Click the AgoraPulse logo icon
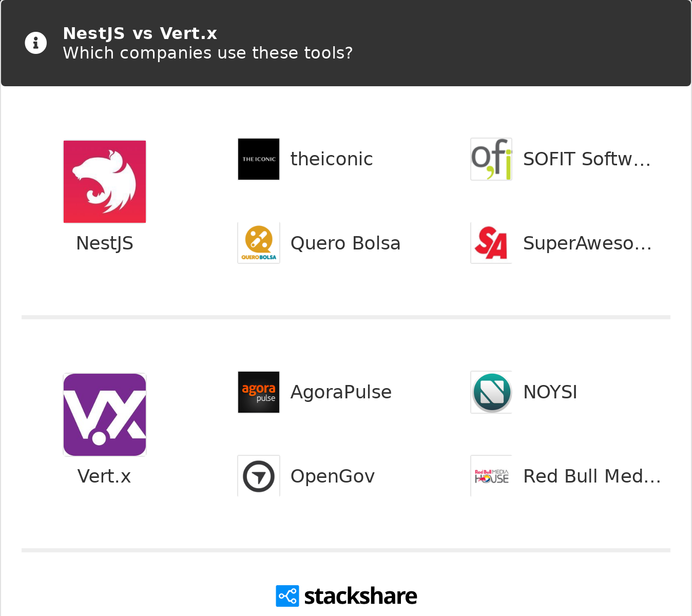This screenshot has height=616, width=692. 259,392
